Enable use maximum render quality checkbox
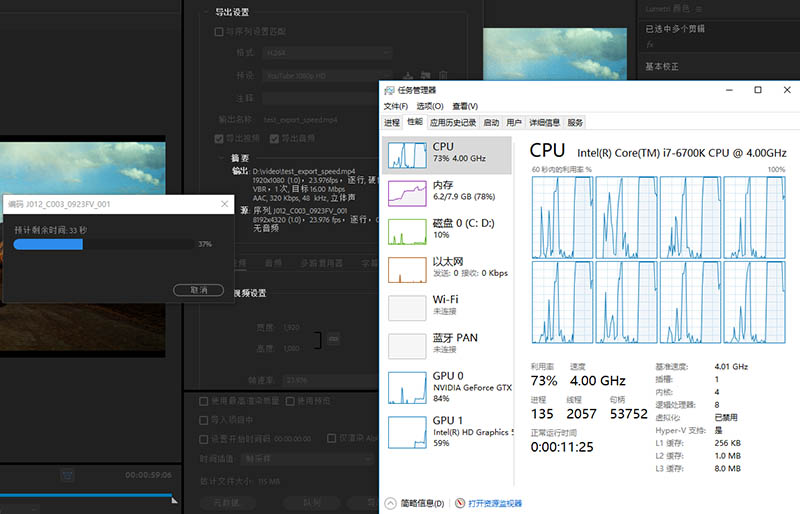 click(x=203, y=401)
